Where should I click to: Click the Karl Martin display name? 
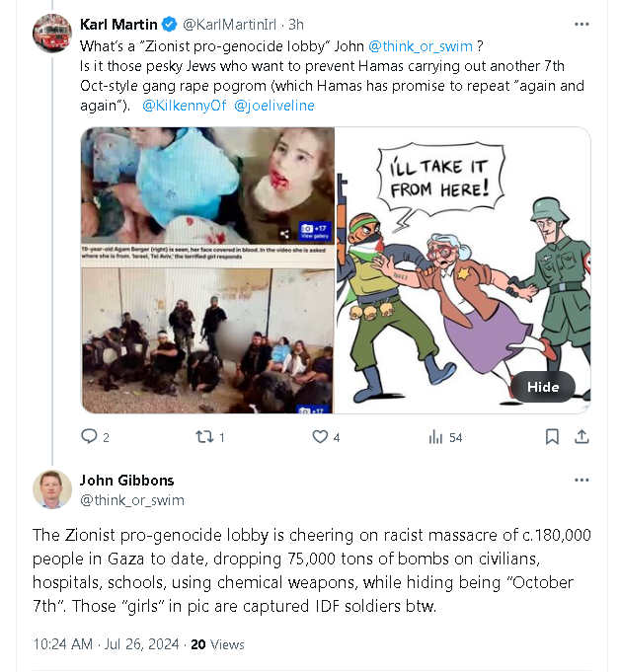click(x=119, y=26)
